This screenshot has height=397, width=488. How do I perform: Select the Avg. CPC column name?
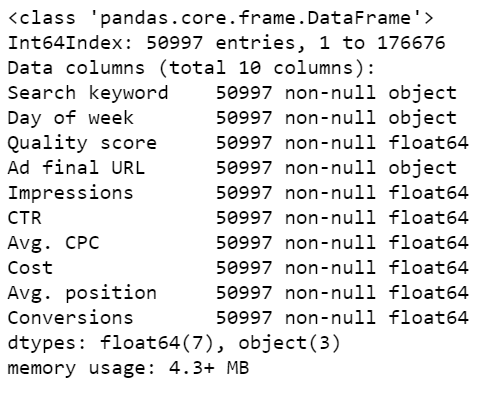click(54, 243)
